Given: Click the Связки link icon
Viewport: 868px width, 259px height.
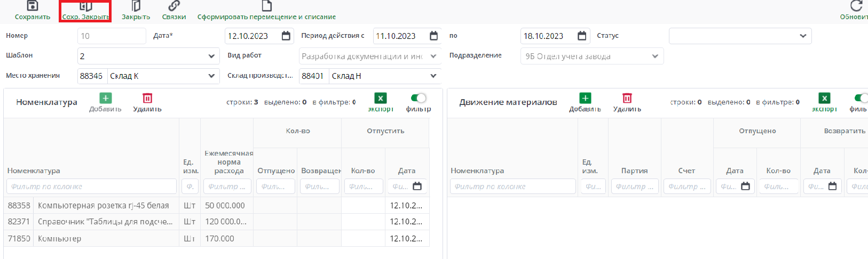Looking at the screenshot, I should (x=174, y=6).
